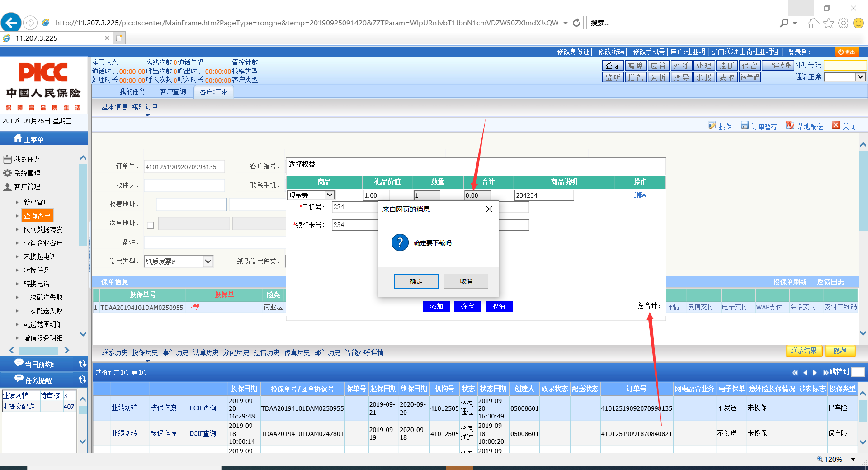Confirm download with 确定 button

(416, 281)
